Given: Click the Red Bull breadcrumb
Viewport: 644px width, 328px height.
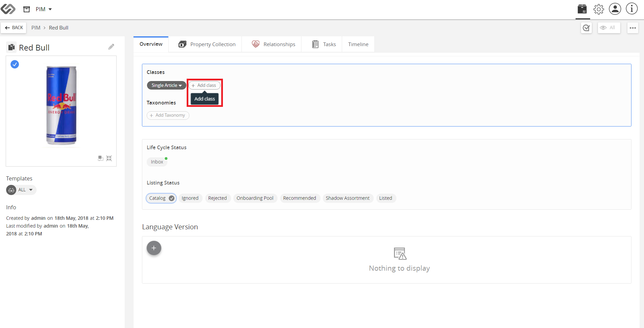Looking at the screenshot, I should 59,28.
